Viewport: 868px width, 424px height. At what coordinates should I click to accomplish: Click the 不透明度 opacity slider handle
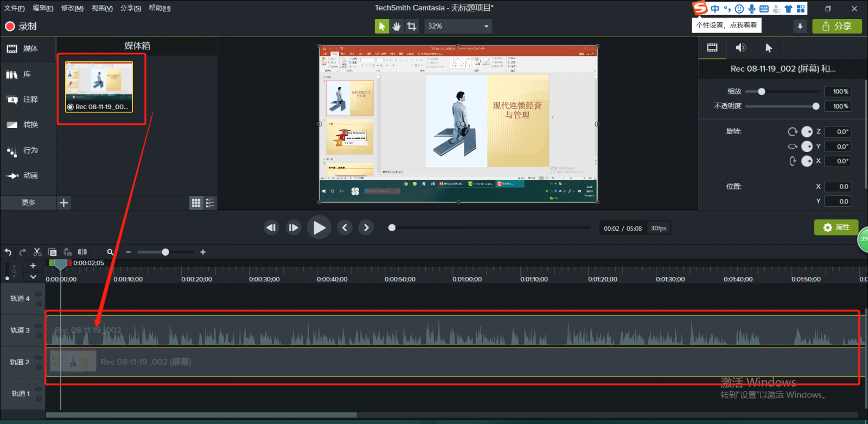pos(816,106)
